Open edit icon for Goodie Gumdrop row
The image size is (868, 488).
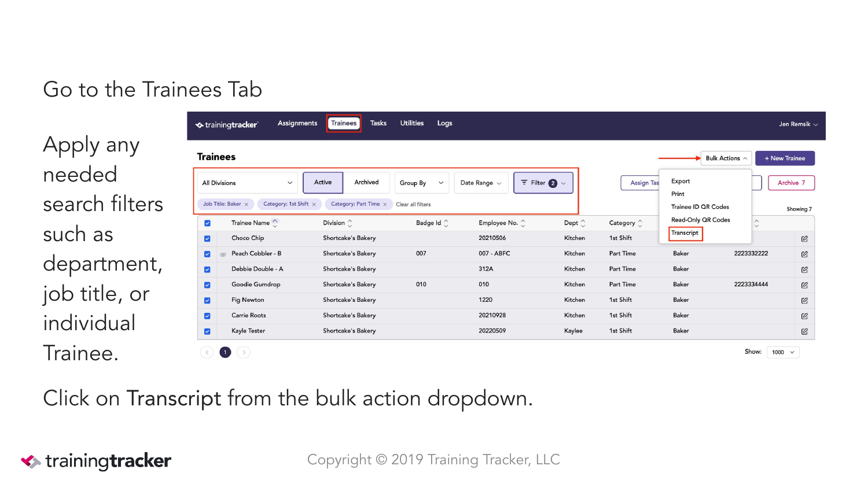804,285
